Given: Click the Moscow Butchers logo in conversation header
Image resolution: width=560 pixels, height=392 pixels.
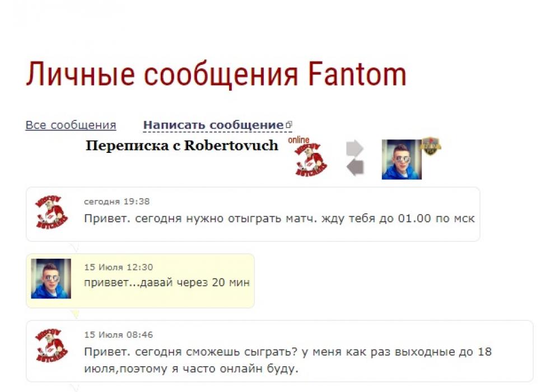Looking at the screenshot, I should click(310, 160).
